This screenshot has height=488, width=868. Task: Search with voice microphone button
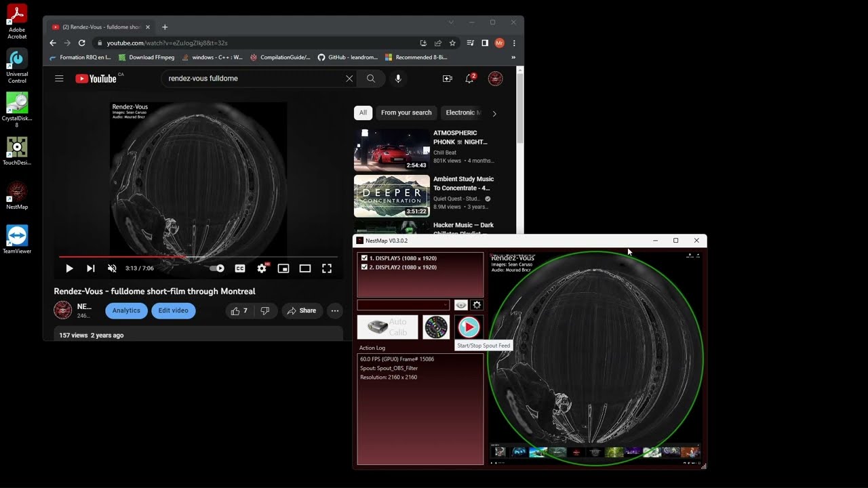[x=398, y=79]
